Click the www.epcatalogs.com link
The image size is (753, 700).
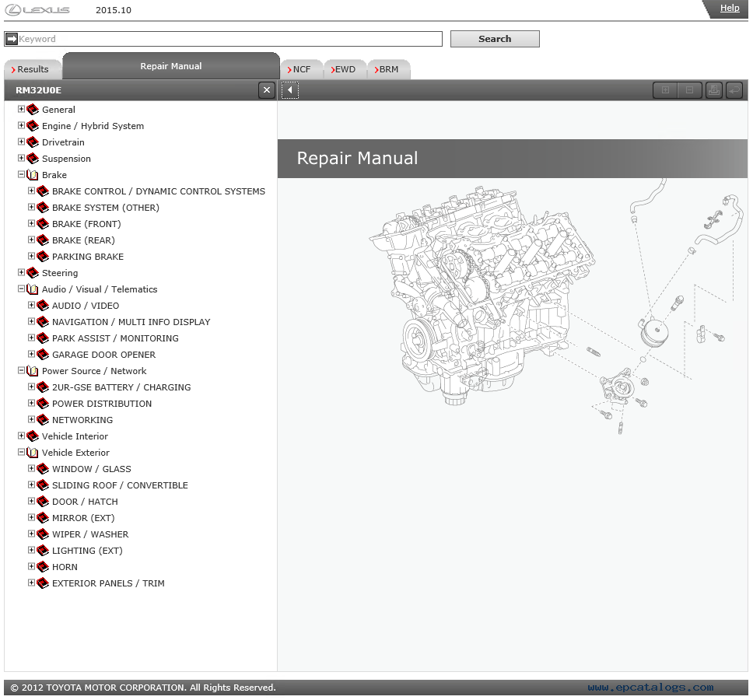tap(651, 688)
